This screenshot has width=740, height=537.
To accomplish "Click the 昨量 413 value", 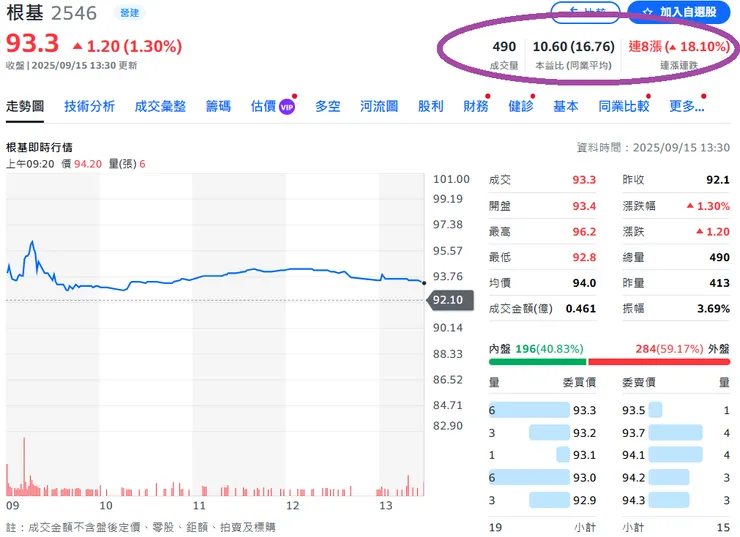I will [720, 283].
